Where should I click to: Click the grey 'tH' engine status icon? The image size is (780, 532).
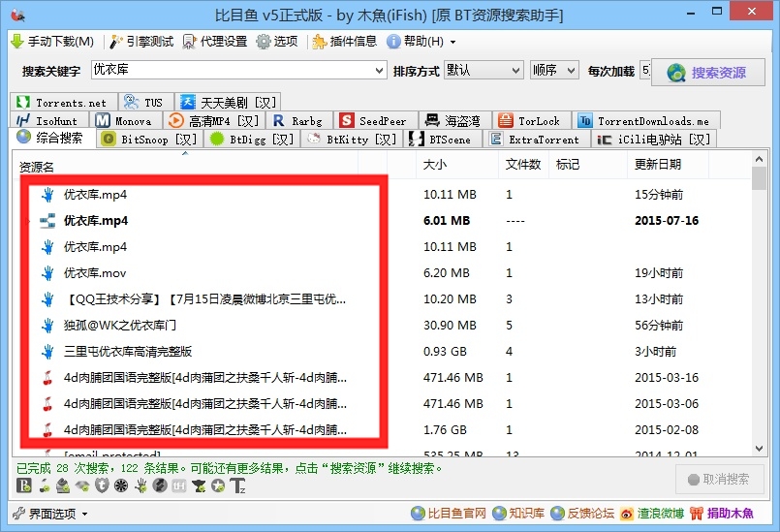pos(179,485)
